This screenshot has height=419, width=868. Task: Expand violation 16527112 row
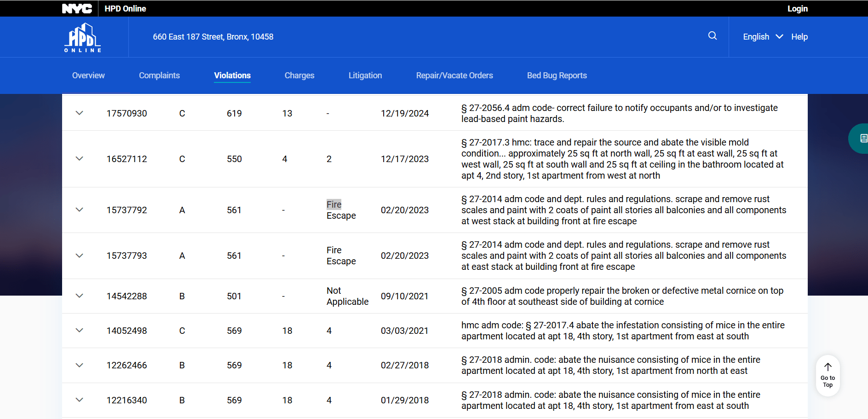tap(80, 159)
